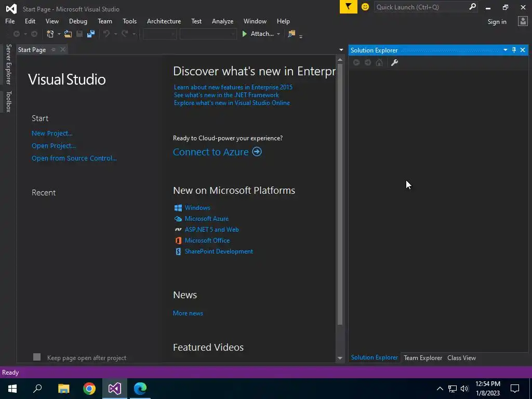Screen dimensions: 532x399
Task: Open the Attach button dropdown arrow
Action: tap(278, 34)
